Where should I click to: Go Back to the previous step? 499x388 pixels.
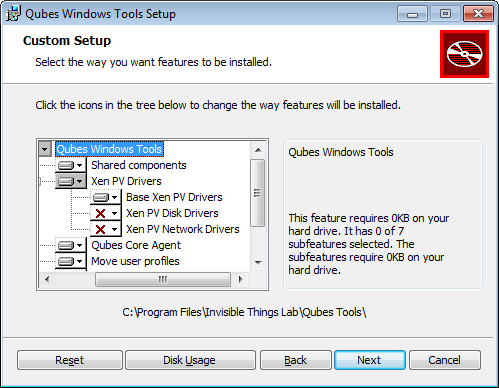pos(296,360)
